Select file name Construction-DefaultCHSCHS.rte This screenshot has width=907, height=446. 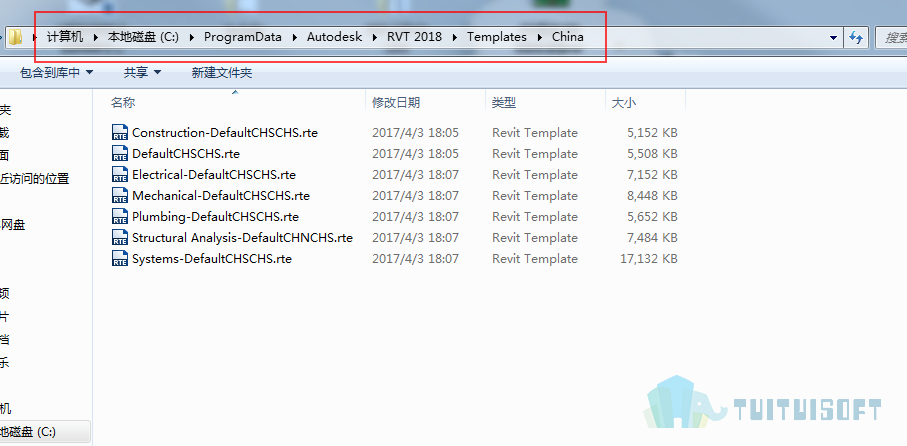coord(225,132)
